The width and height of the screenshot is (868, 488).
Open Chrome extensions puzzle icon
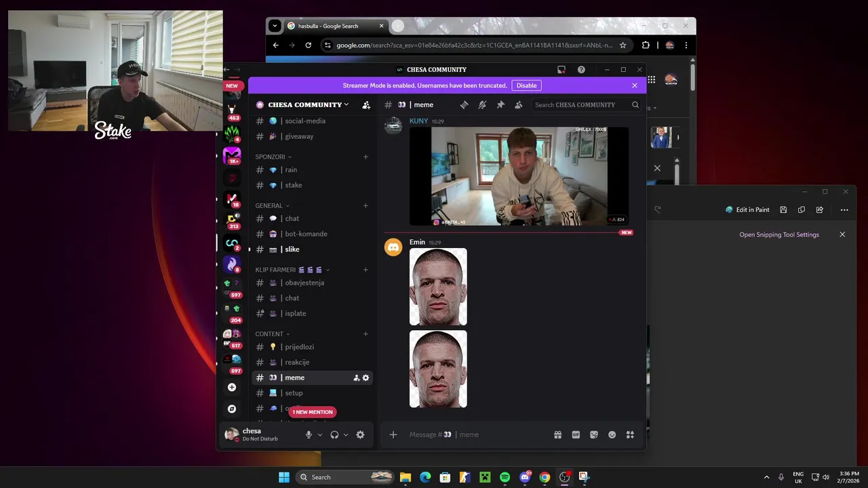(646, 45)
